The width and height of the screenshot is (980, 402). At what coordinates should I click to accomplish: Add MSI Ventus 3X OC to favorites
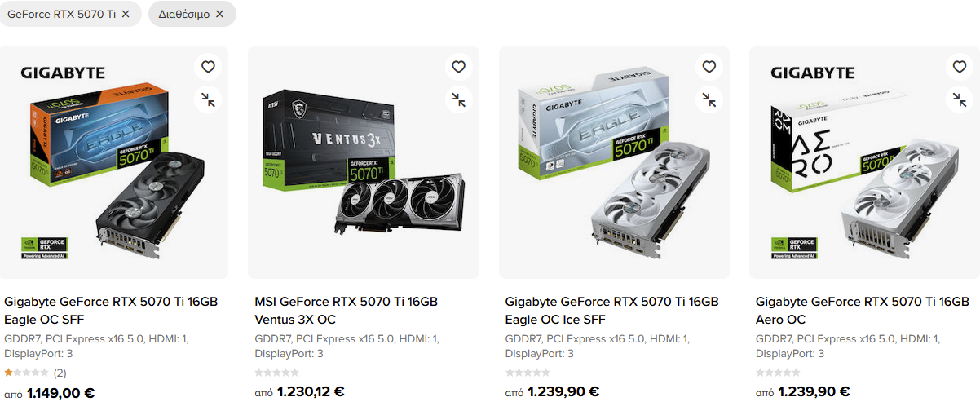(x=459, y=67)
